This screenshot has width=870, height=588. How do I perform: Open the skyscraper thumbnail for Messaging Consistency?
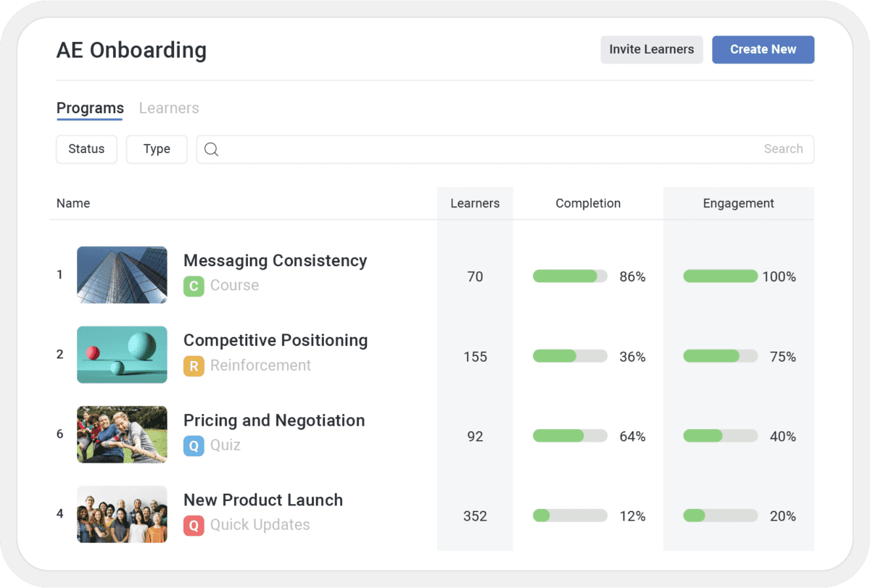point(122,275)
